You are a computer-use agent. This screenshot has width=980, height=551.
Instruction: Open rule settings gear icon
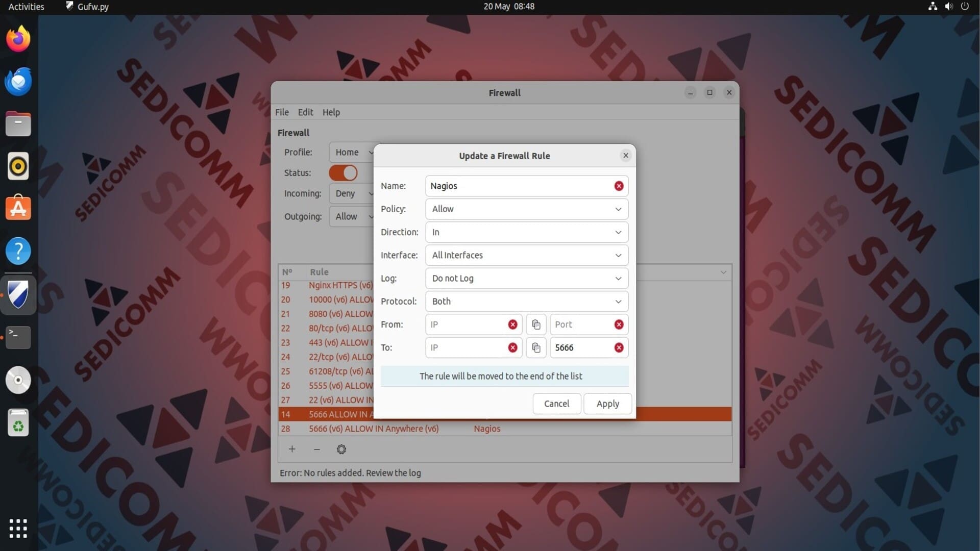[341, 449]
